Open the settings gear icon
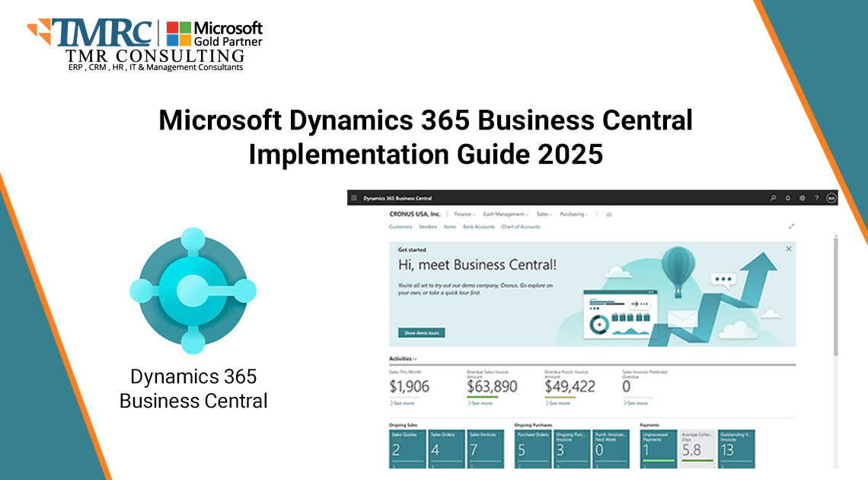Screen dimensions: 868x480 point(802,197)
